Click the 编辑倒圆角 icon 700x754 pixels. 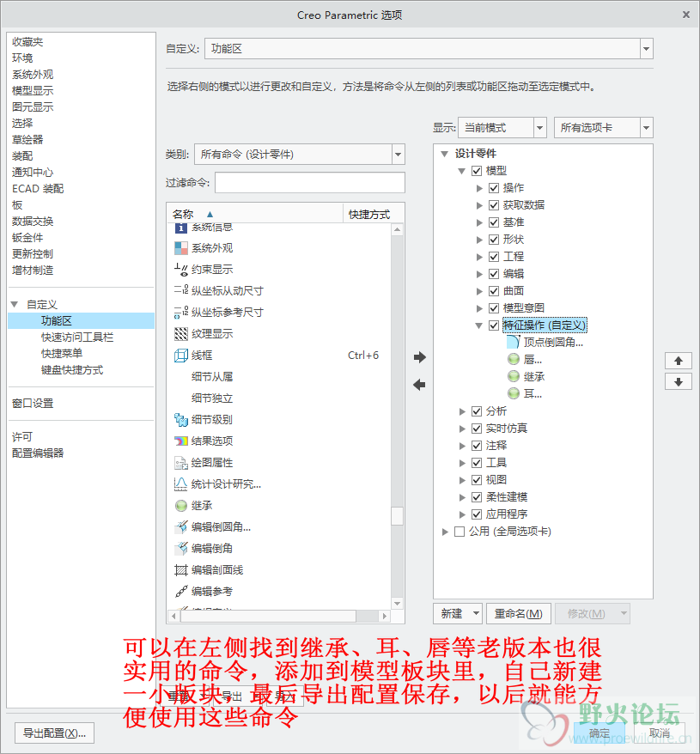click(x=181, y=527)
